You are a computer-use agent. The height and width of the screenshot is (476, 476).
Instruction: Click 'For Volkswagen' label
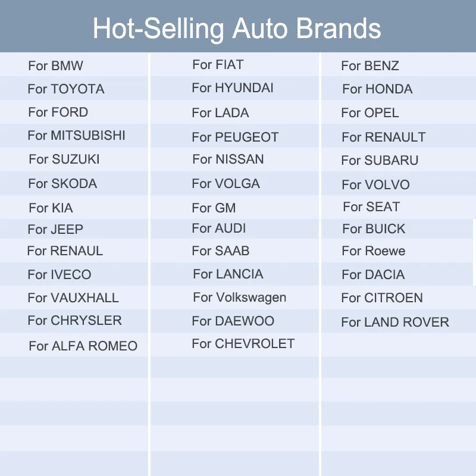[x=239, y=297]
